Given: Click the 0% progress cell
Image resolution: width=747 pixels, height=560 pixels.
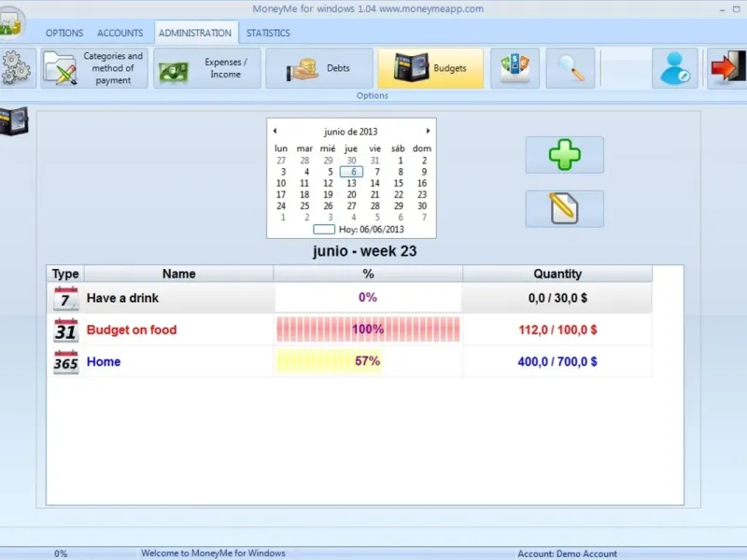Looking at the screenshot, I should [x=368, y=298].
